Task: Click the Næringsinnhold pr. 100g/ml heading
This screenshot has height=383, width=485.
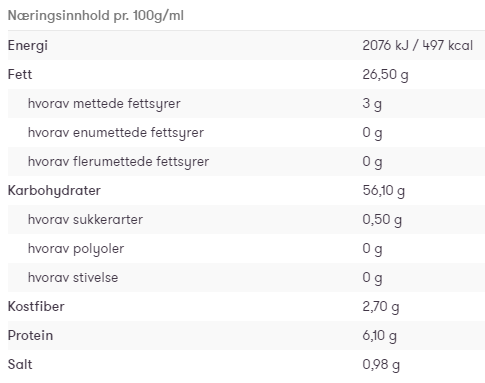Action: [x=96, y=16]
